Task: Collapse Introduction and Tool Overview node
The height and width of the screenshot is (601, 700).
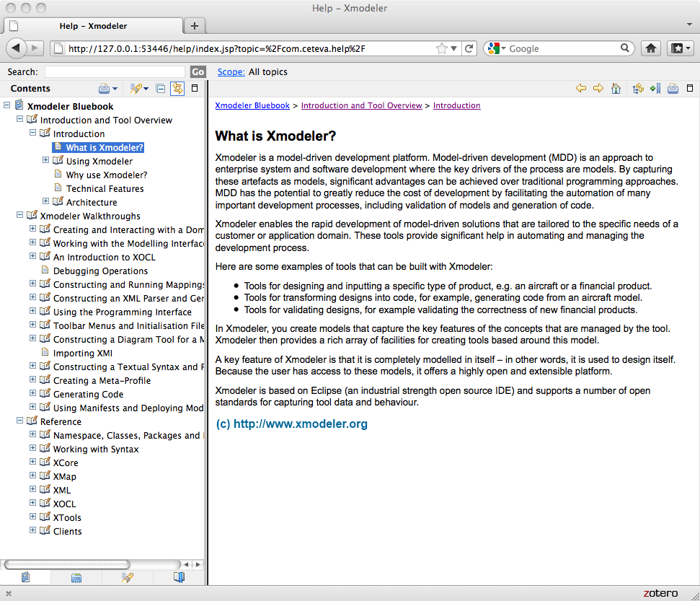Action: 19,119
